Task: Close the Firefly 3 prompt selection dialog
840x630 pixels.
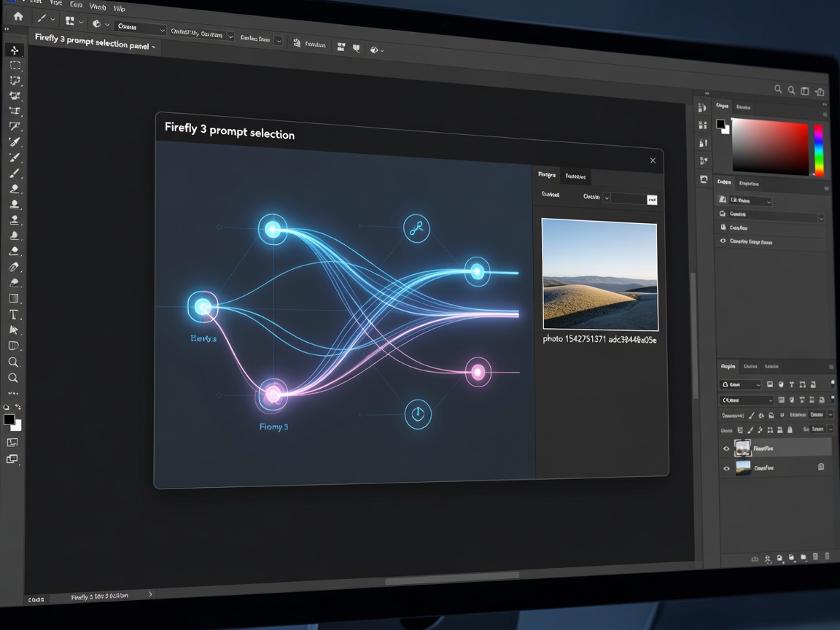Action: pos(653,160)
